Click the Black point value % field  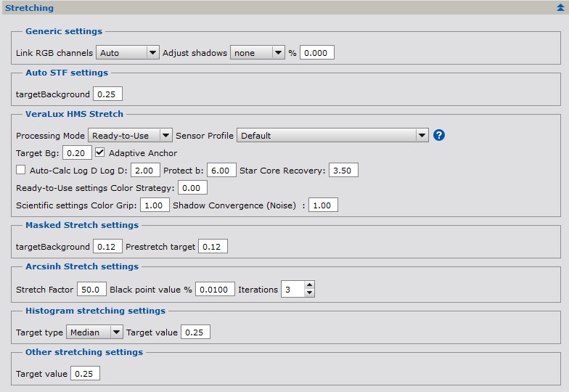215,290
